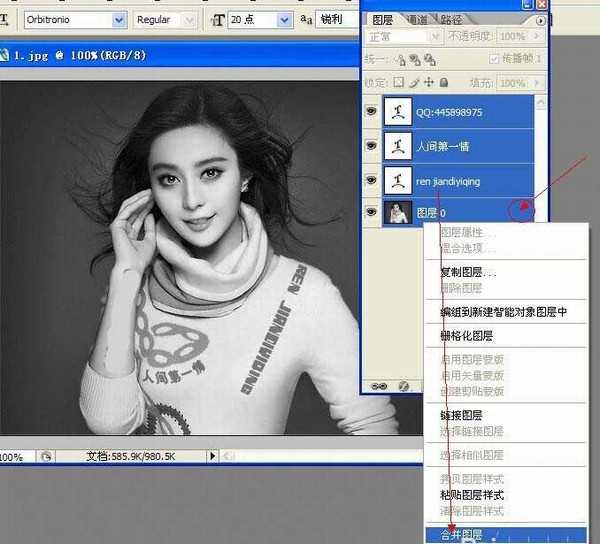Screen dimensions: 600x544
Task: Switch to the 通道 tab
Action: click(x=413, y=19)
